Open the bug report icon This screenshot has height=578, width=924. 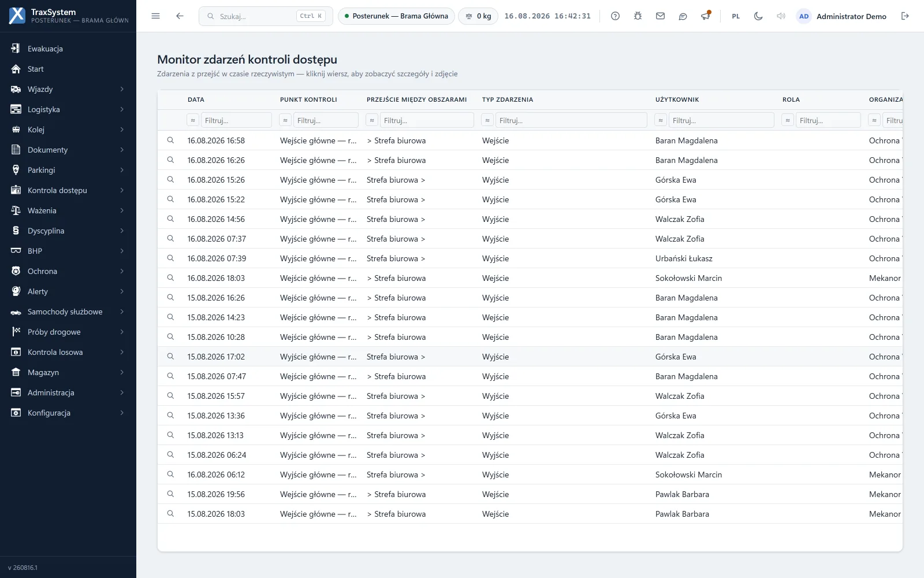pyautogui.click(x=638, y=16)
